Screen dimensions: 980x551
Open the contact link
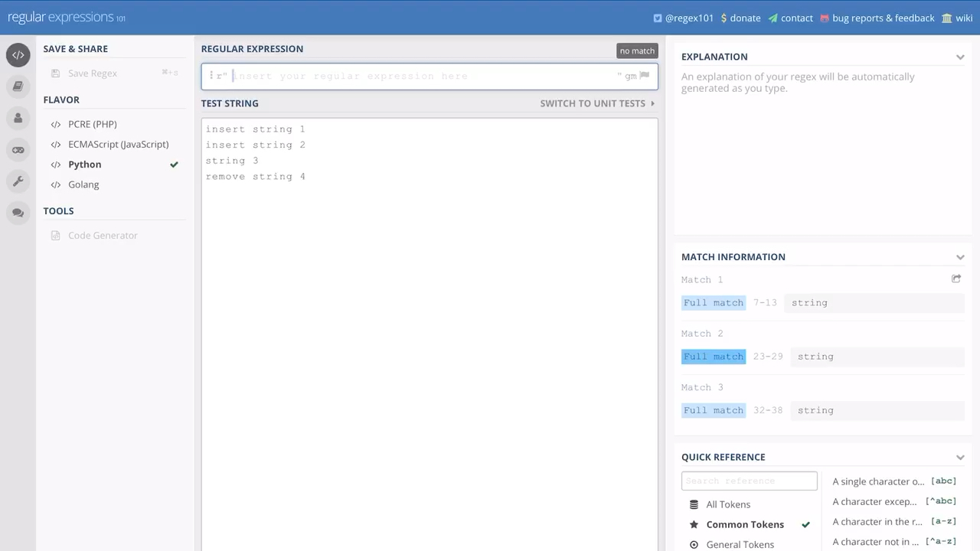coord(791,18)
